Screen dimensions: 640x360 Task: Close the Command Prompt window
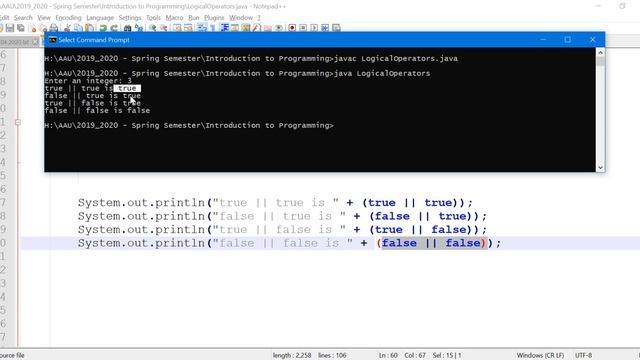coord(592,40)
